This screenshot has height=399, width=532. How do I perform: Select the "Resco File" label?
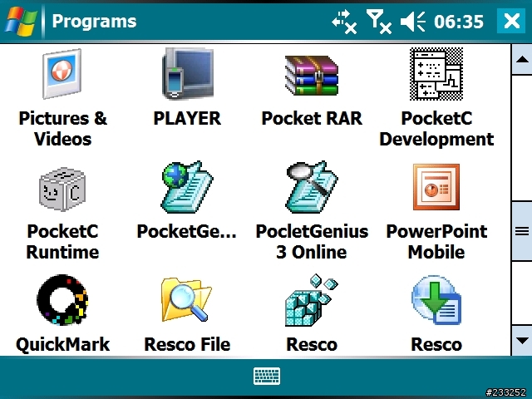pyautogui.click(x=187, y=345)
